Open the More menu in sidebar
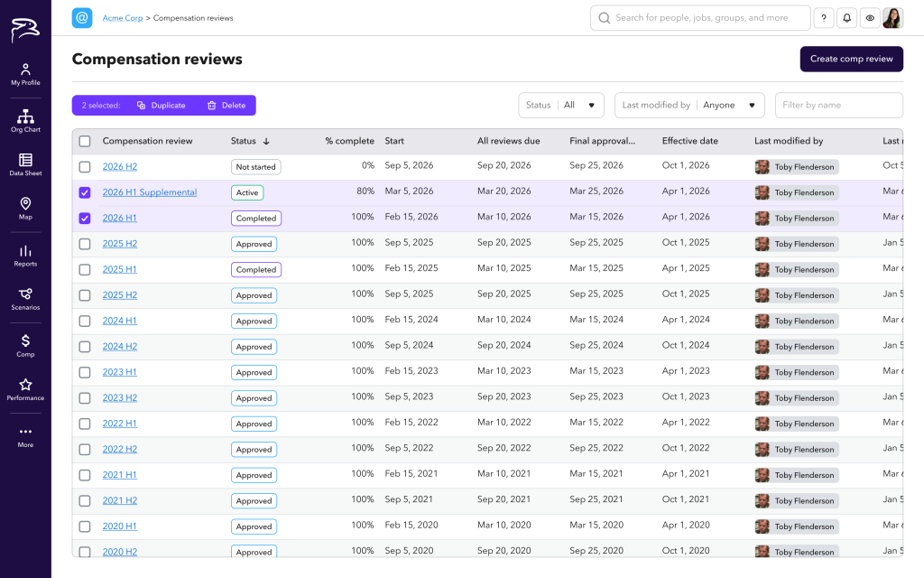Screen dimensions: 924x578 click(x=25, y=436)
